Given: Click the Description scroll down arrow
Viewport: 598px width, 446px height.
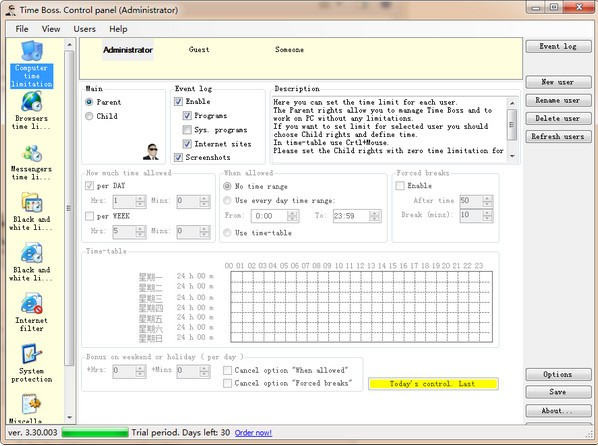Looking at the screenshot, I should tap(512, 156).
